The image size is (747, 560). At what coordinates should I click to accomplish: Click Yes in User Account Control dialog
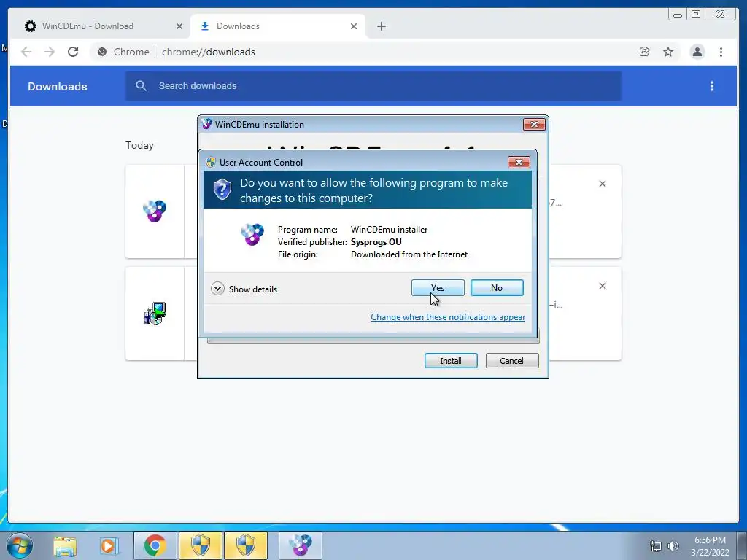[438, 287]
